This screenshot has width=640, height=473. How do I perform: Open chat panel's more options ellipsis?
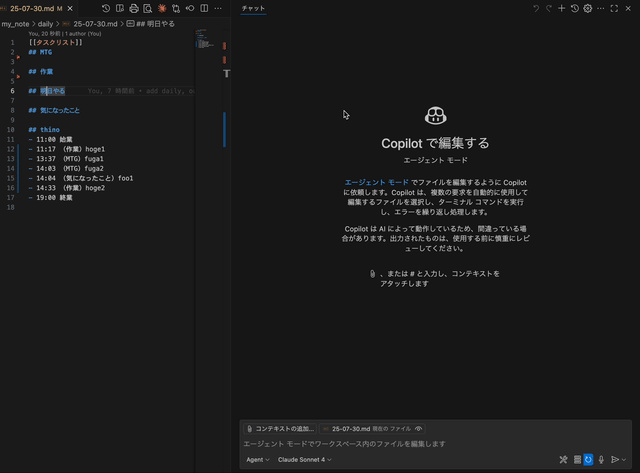[601, 8]
